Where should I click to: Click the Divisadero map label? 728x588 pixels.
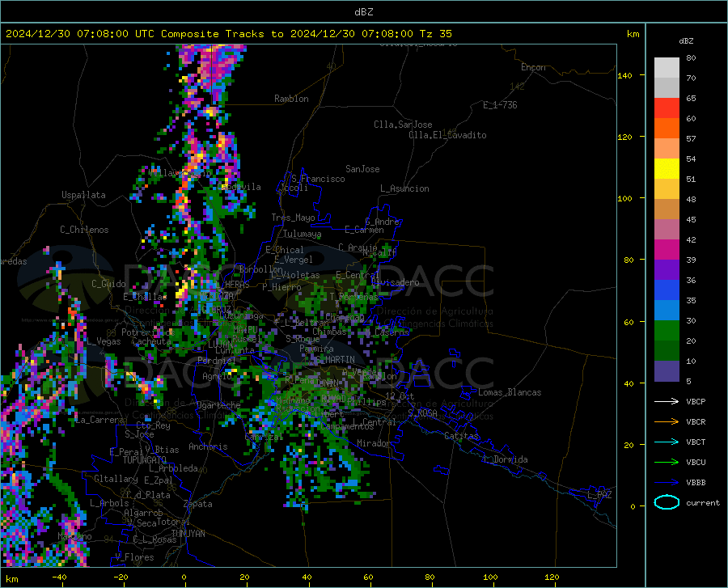point(396,282)
